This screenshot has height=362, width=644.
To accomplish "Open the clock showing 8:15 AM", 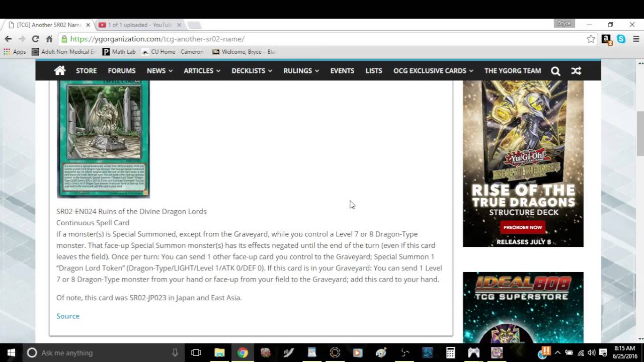I will 625,352.
